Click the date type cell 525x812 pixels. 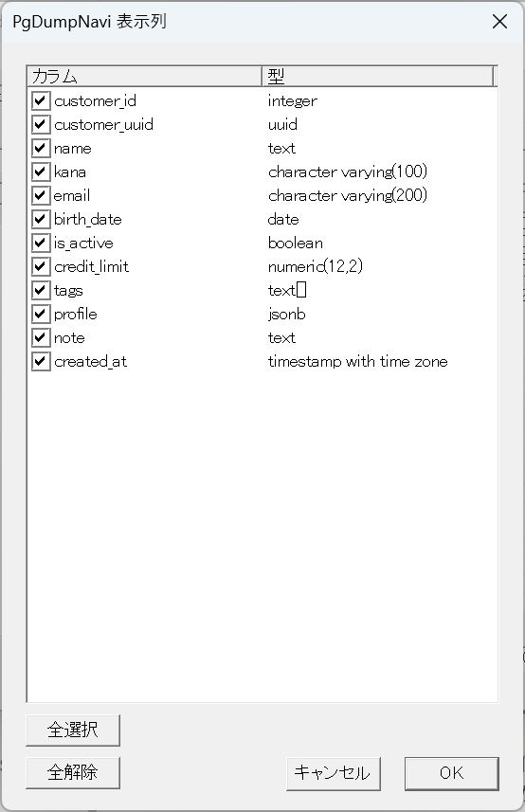pyautogui.click(x=283, y=220)
